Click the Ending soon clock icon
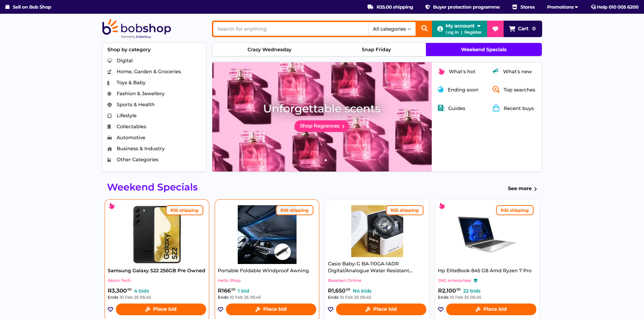Screen dimensions: 644x319 point(441,90)
